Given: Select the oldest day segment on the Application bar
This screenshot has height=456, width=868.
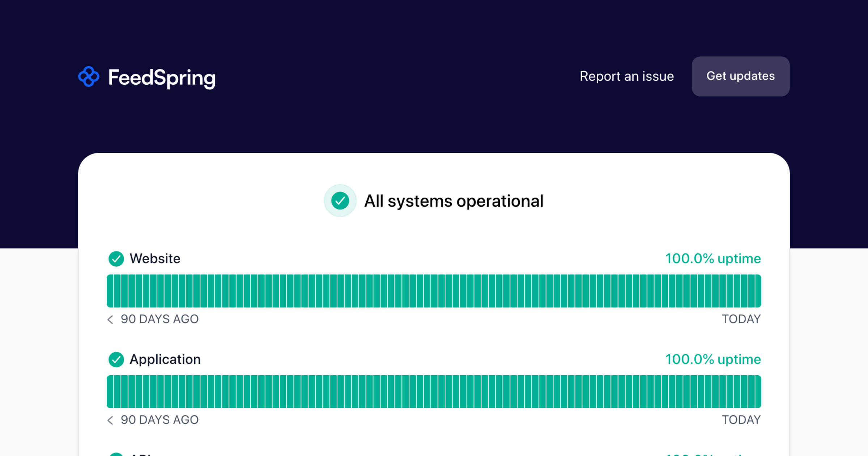Looking at the screenshot, I should click(111, 391).
